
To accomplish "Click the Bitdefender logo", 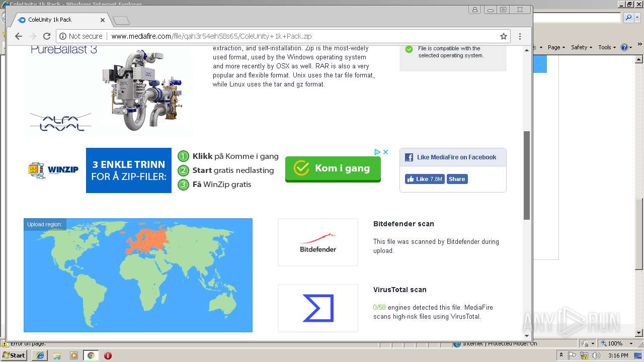I will point(318,242).
